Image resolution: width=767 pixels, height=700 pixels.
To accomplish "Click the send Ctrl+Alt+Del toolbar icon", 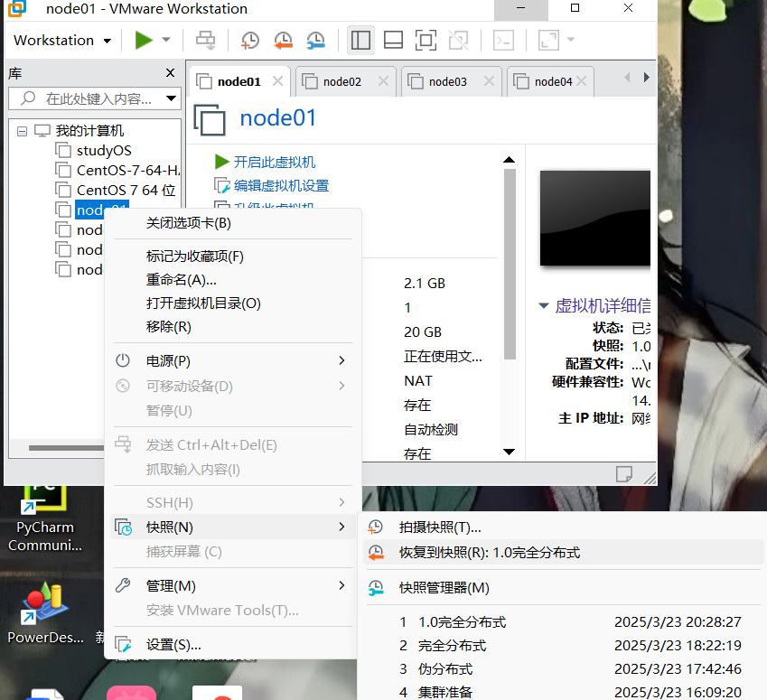I will pyautogui.click(x=205, y=40).
